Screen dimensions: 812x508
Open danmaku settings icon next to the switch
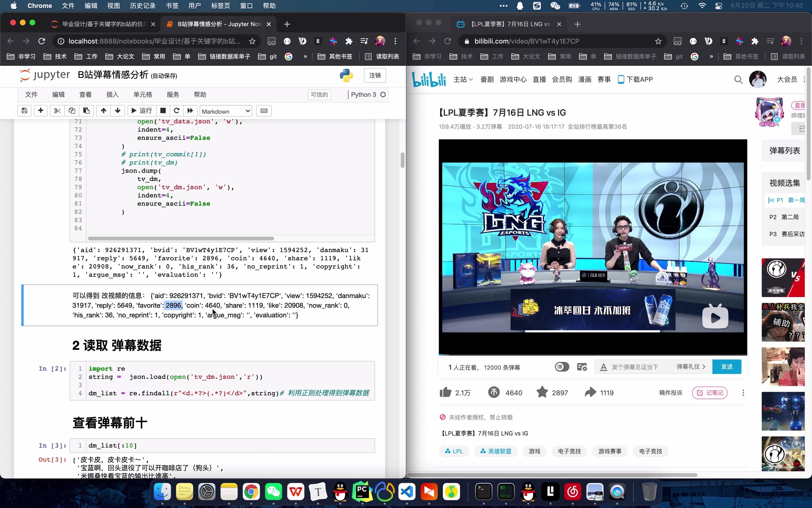pyautogui.click(x=582, y=367)
